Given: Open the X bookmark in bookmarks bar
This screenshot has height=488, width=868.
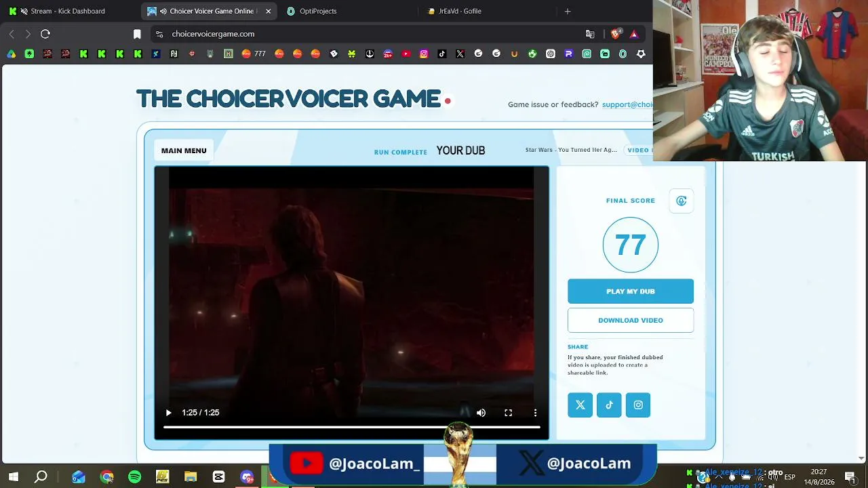Looking at the screenshot, I should (460, 54).
